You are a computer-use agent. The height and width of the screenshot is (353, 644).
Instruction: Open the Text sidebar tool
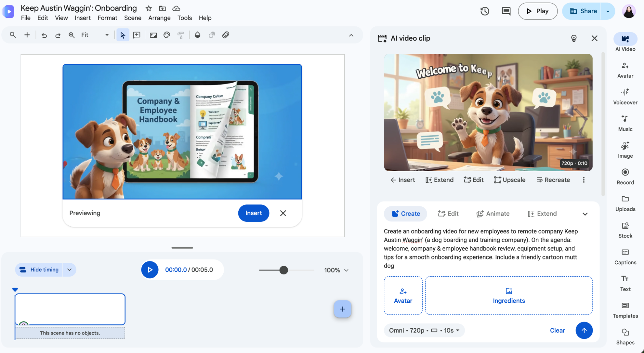point(625,284)
